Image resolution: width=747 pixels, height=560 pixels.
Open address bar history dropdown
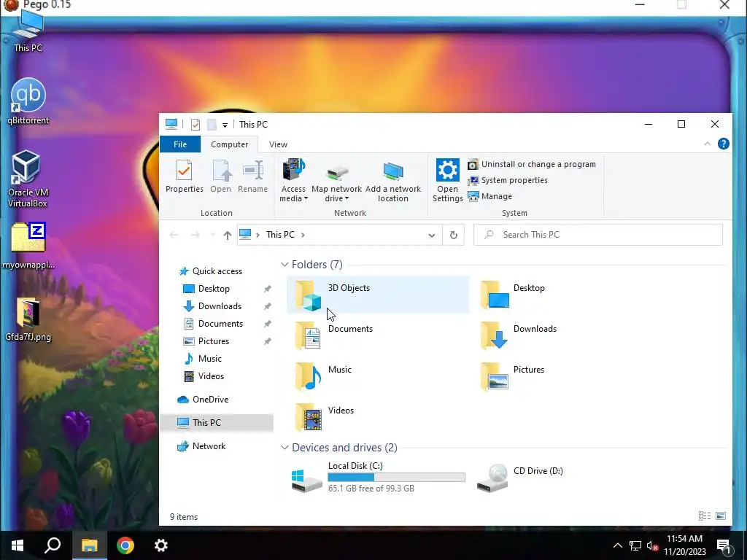pyautogui.click(x=432, y=235)
